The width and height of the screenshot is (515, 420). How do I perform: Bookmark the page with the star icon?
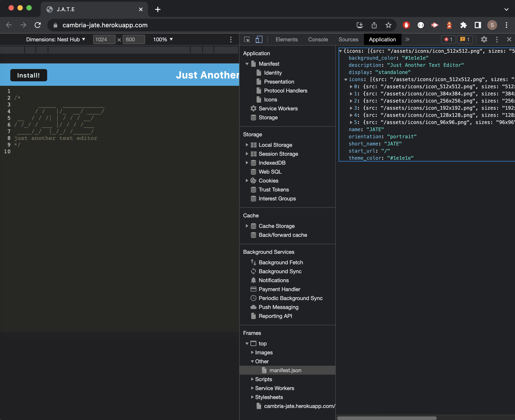pos(388,25)
